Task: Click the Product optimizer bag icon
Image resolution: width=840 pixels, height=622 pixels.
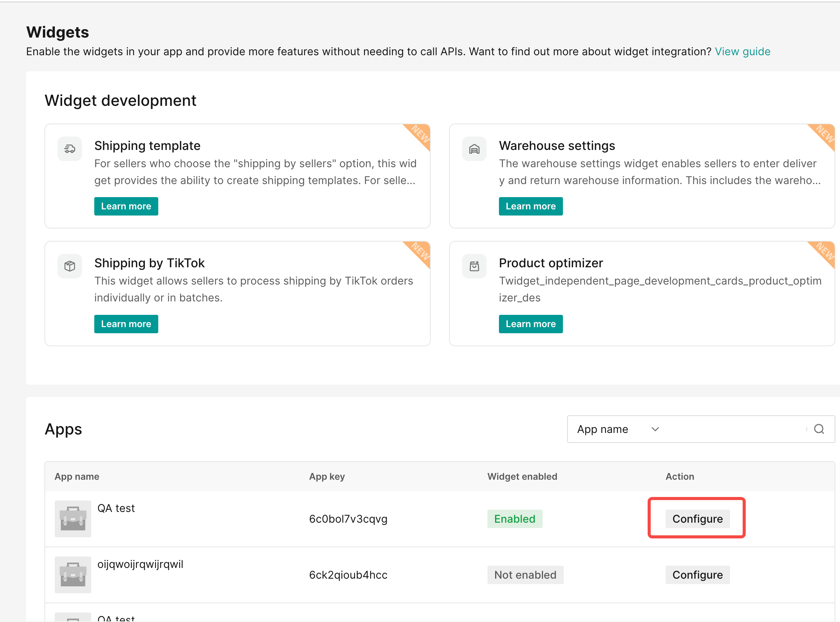Action: coord(474,266)
